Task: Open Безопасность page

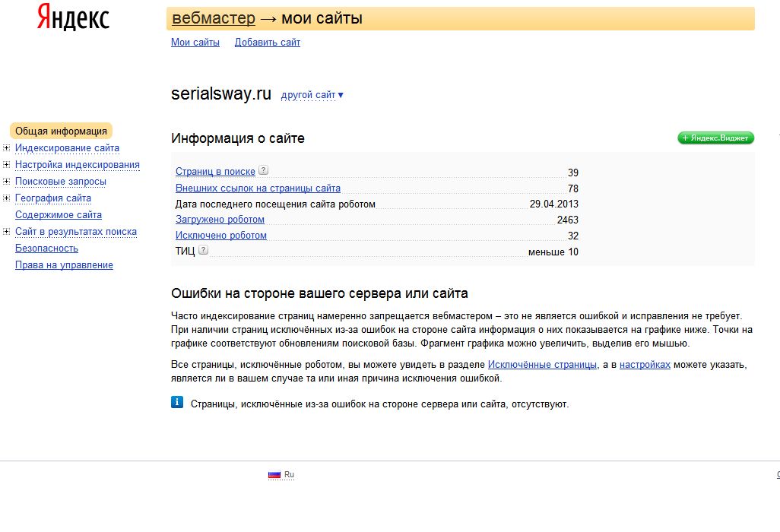Action: 47,248
